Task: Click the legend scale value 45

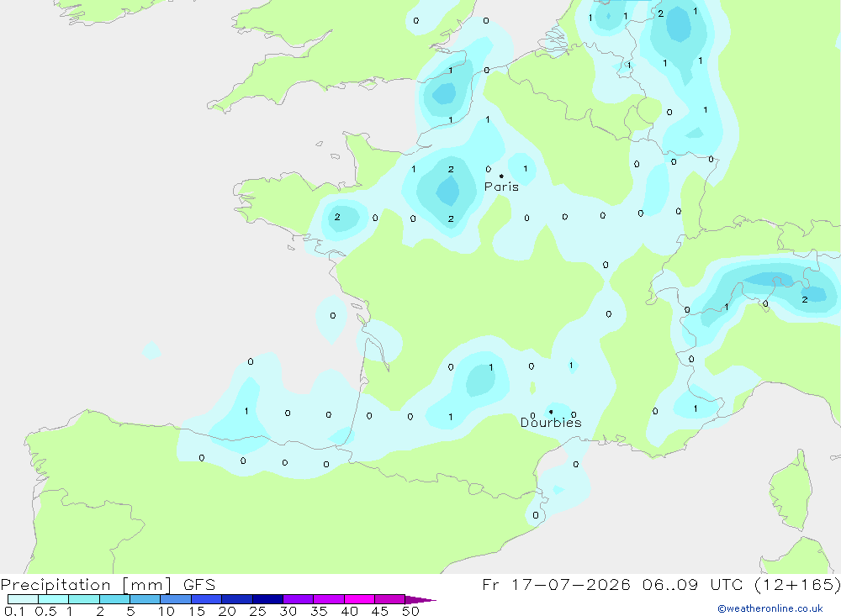Action: 380,611
